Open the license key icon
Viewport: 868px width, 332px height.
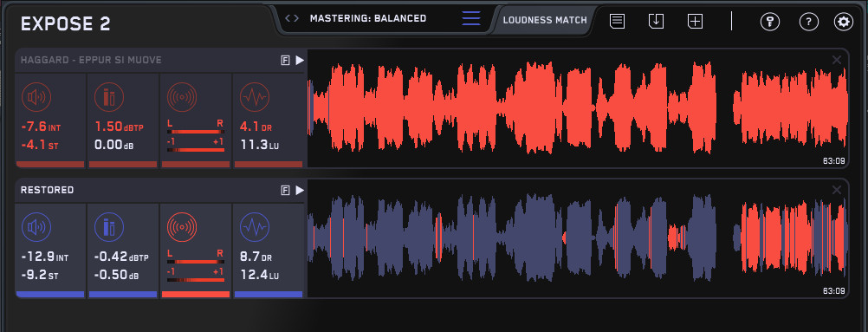coord(770,23)
